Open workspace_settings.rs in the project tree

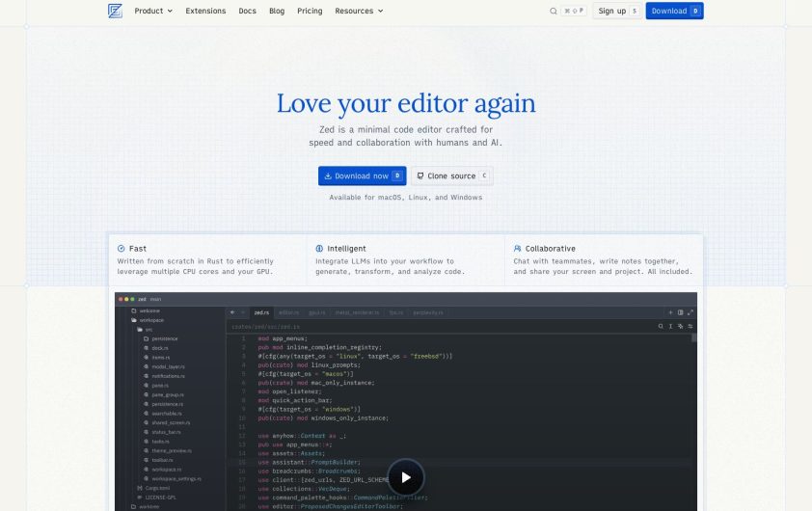click(x=173, y=478)
